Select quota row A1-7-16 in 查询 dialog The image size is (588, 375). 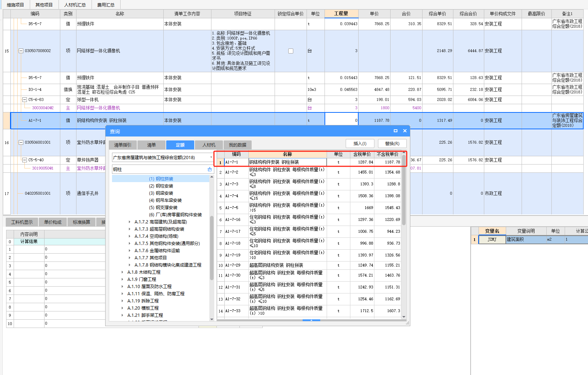(x=309, y=219)
